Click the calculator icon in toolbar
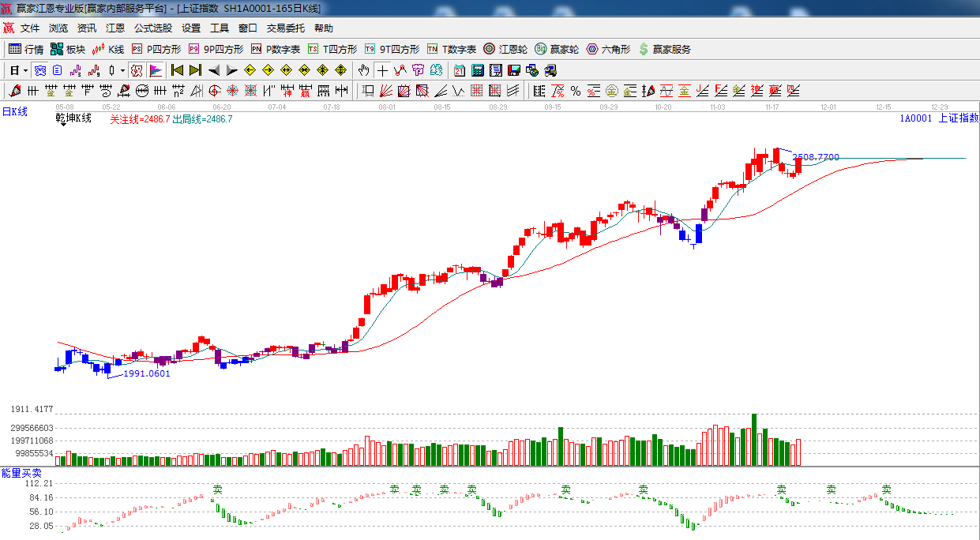This screenshot has height=540, width=980. click(x=477, y=70)
